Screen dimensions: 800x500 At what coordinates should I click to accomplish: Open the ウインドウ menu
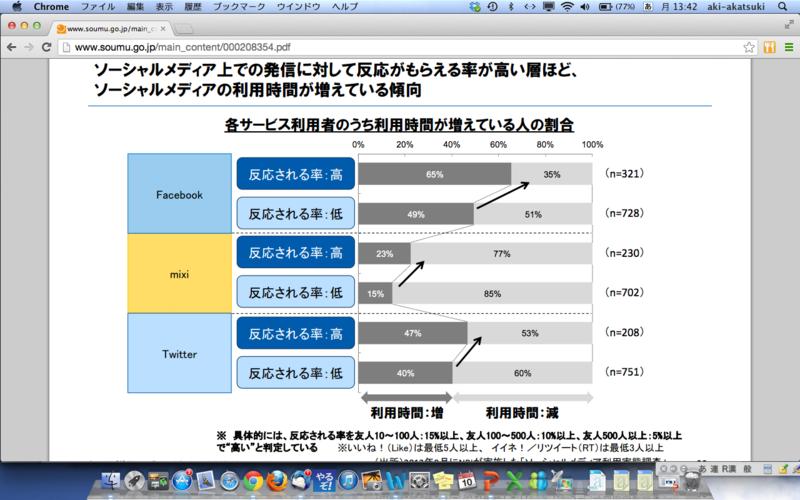pos(298,7)
